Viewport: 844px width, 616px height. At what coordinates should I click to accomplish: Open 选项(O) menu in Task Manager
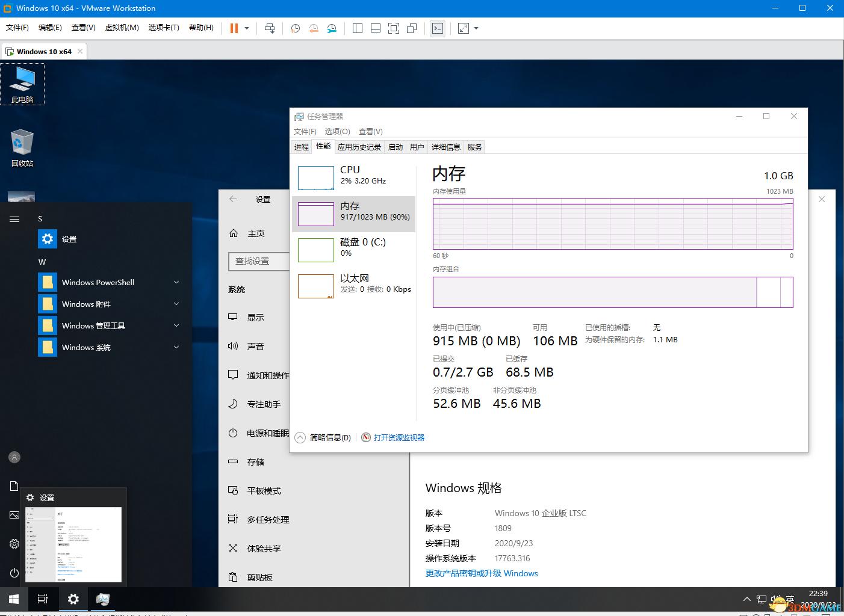(338, 132)
